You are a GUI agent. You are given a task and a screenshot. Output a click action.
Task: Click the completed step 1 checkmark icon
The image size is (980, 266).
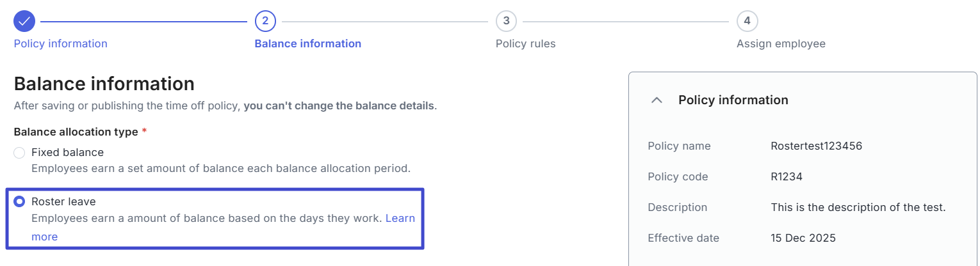(24, 21)
